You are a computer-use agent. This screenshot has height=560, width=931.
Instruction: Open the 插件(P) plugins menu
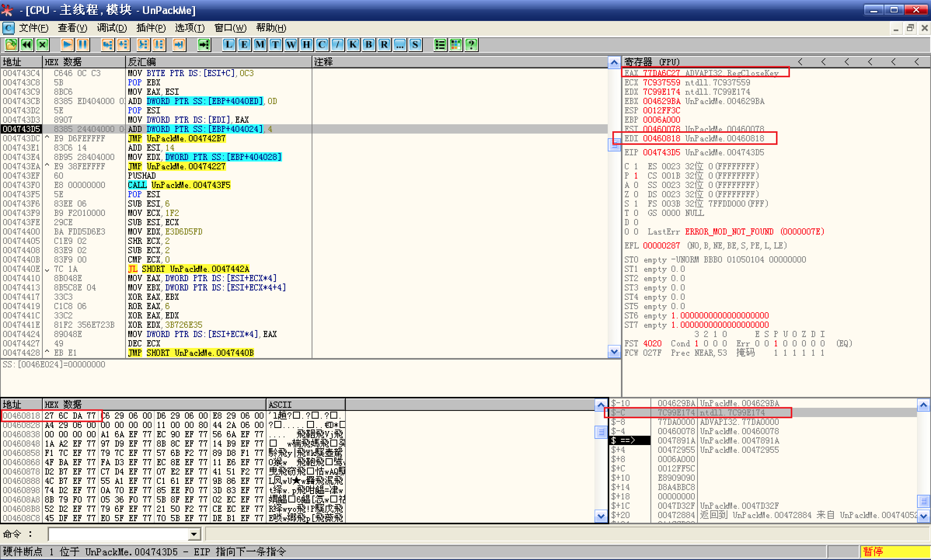coord(151,28)
